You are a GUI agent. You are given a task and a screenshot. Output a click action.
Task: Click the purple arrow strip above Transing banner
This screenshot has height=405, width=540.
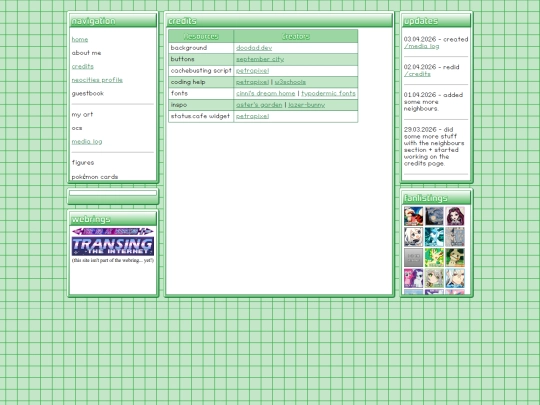[113, 231]
